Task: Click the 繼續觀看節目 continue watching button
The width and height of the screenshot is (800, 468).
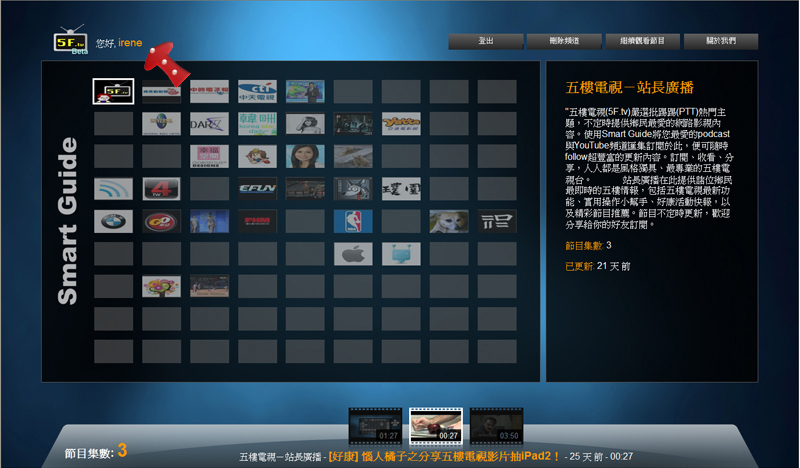Action: 642,41
